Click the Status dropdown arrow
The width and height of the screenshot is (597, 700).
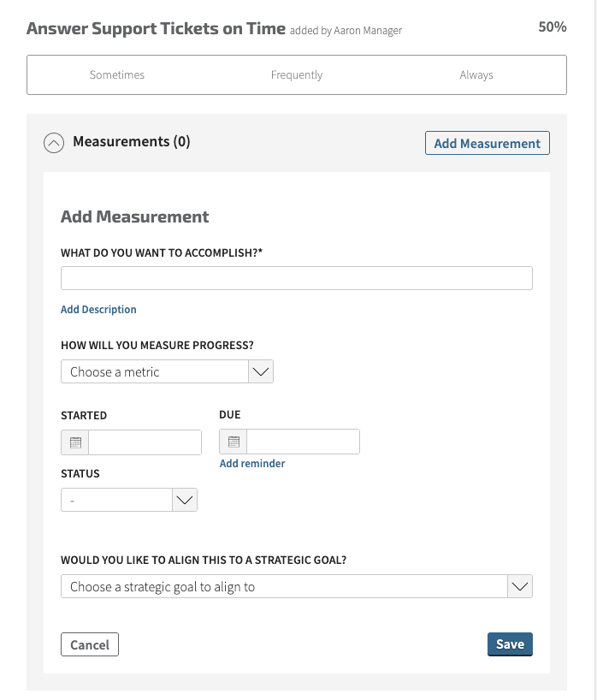coord(185,500)
